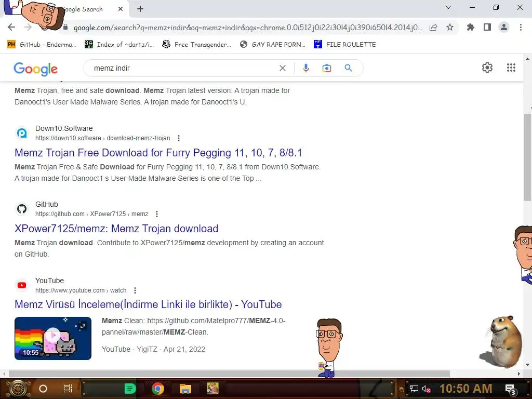Screen dimensions: 532x399
Task: Toggle the Chrome side panel
Action: tap(487, 27)
